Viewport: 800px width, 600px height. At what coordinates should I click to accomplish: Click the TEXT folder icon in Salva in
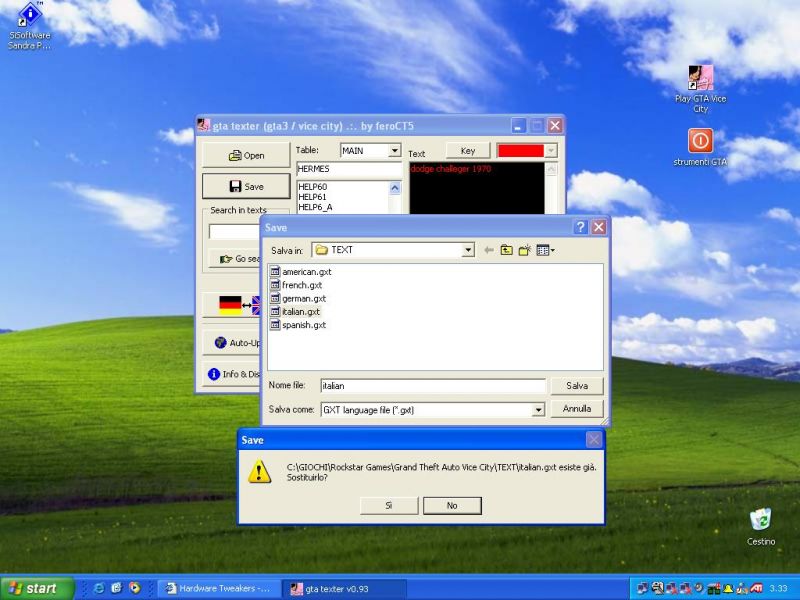(x=321, y=250)
